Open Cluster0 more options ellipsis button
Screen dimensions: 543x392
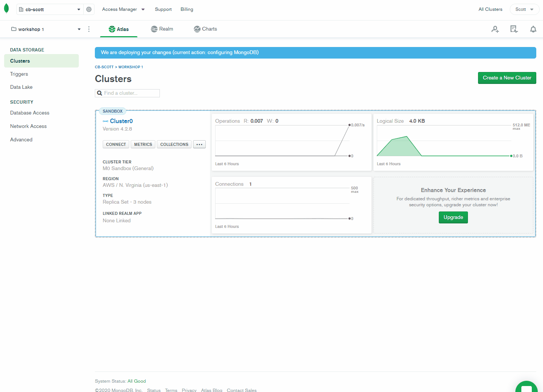[199, 144]
